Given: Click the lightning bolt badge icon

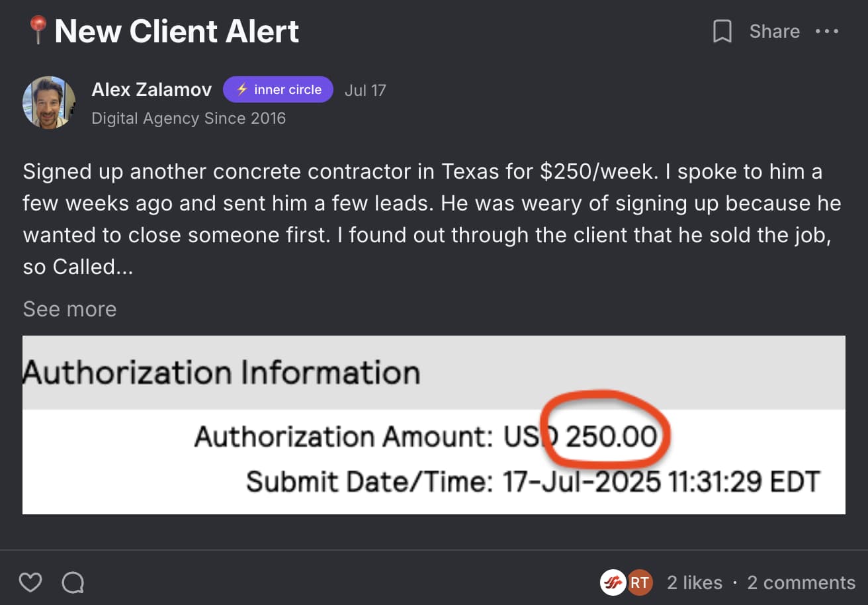Looking at the screenshot, I should click(x=242, y=90).
